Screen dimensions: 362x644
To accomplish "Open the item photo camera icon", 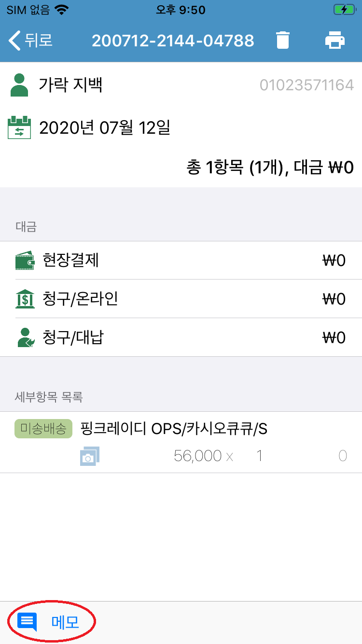I will [x=89, y=456].
